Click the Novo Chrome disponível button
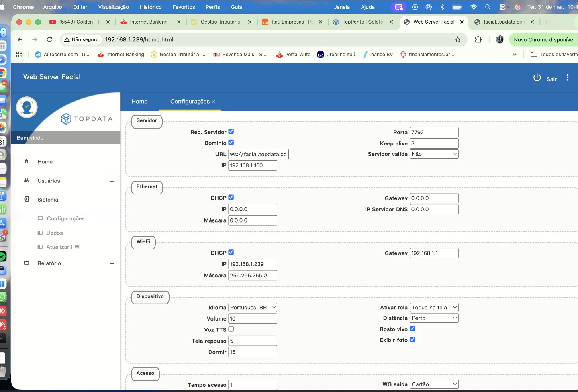Viewport: 578px width, 392px height. [544, 39]
